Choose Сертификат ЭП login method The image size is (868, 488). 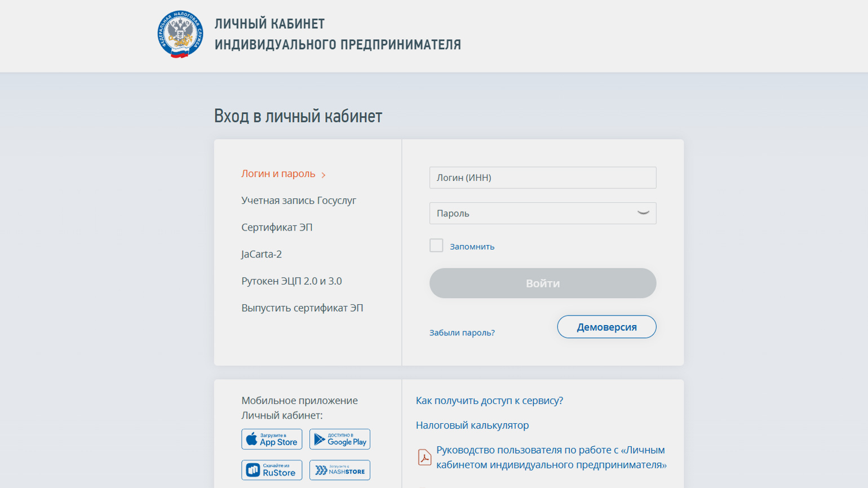(x=277, y=227)
